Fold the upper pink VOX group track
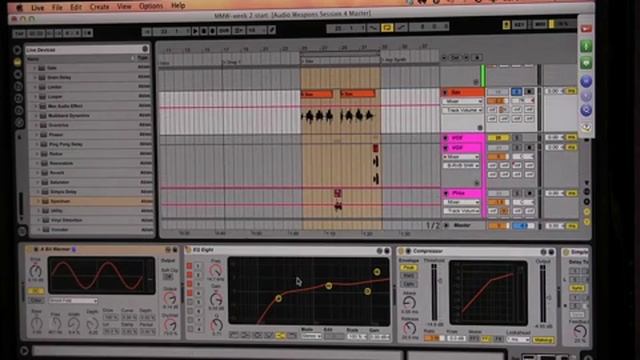The image size is (640, 360). click(446, 138)
